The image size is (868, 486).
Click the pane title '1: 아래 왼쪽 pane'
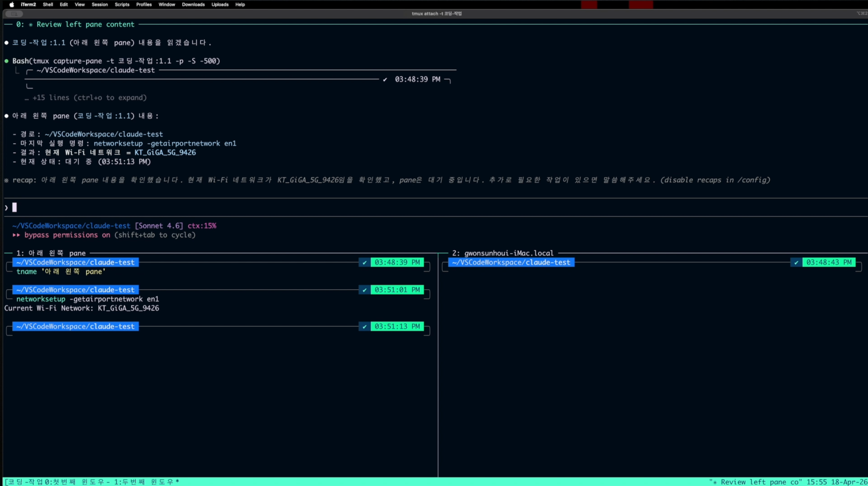[x=51, y=253]
